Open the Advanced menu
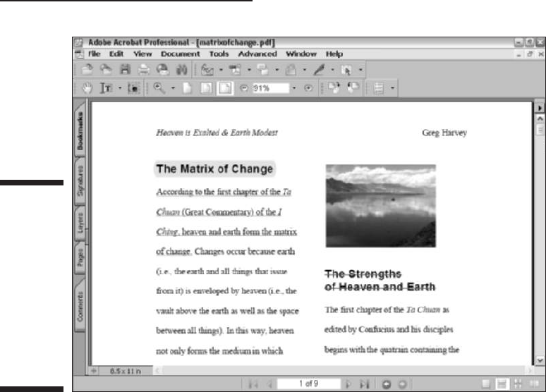546x392 pixels. click(257, 54)
